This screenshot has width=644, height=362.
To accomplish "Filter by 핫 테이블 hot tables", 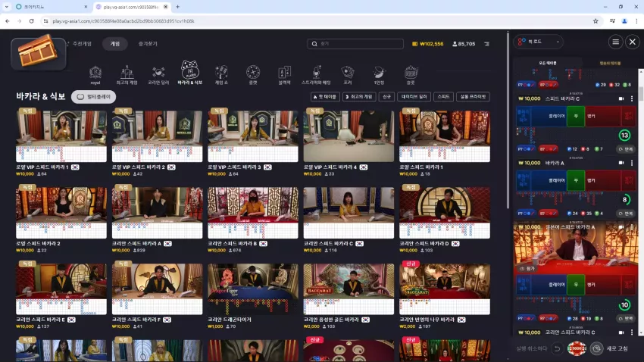I will [325, 97].
